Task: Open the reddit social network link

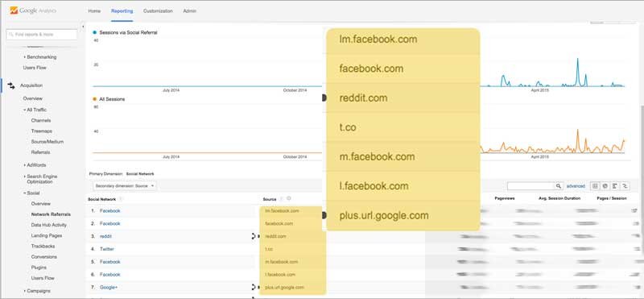Action: (x=105, y=236)
